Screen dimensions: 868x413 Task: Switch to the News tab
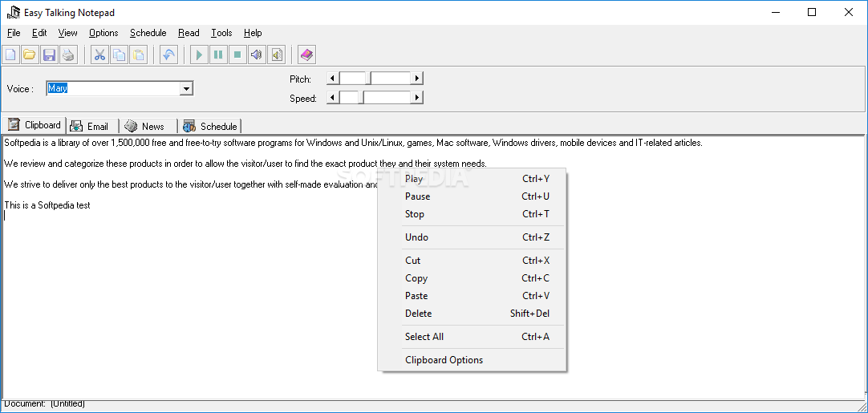tap(148, 126)
